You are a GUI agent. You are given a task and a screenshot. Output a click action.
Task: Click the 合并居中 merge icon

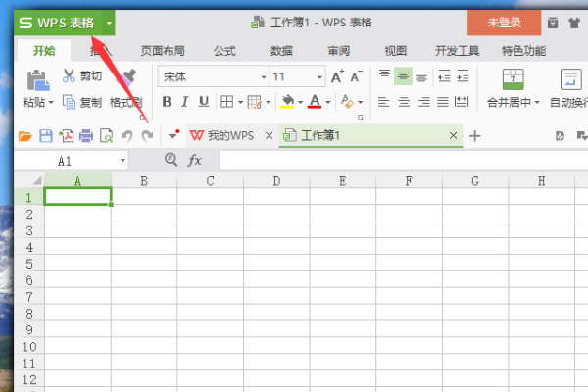513,79
